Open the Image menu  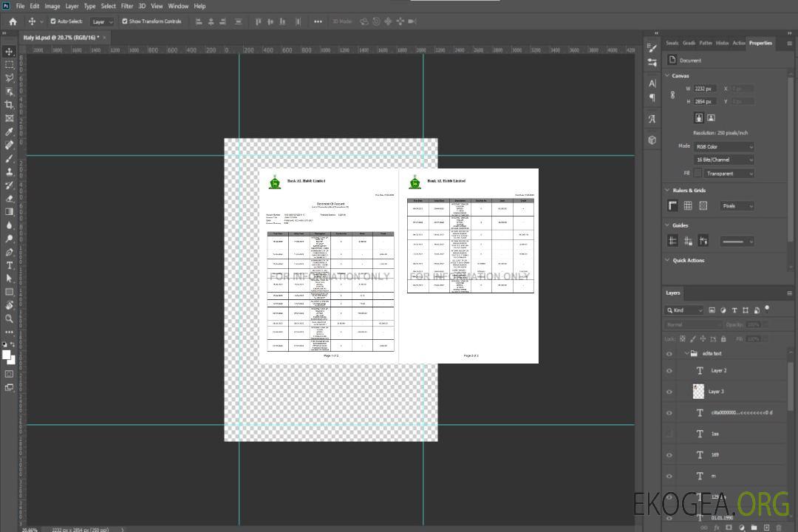click(52, 6)
